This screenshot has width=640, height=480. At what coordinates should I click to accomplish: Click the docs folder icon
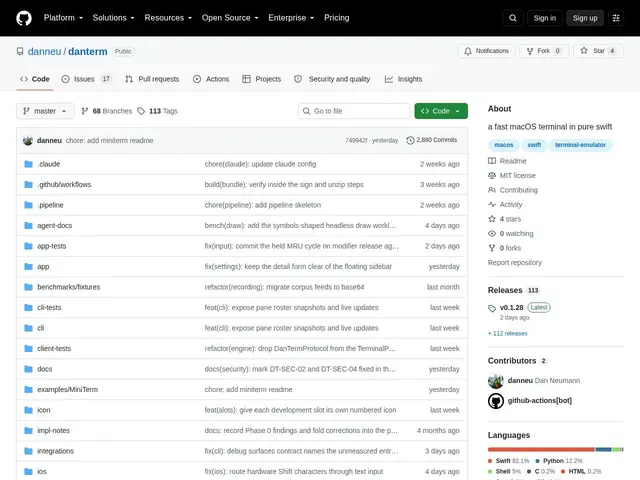(28, 369)
